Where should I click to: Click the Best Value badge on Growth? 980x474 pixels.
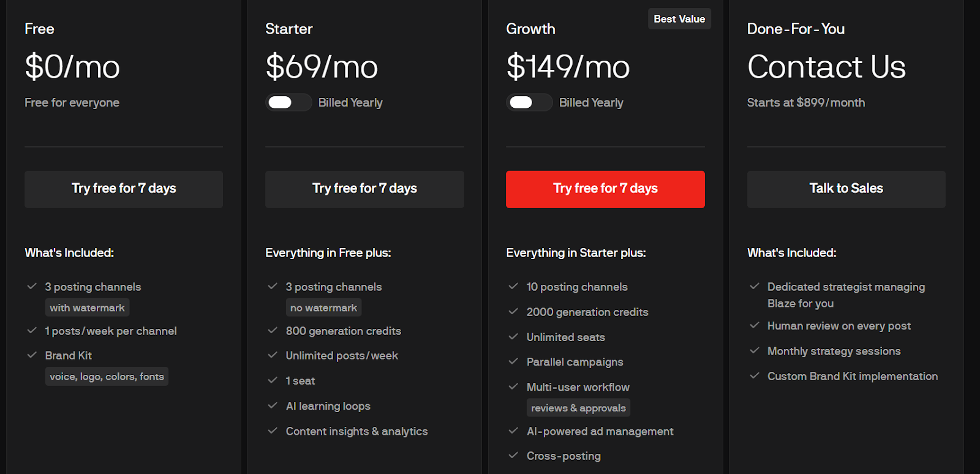(x=679, y=18)
